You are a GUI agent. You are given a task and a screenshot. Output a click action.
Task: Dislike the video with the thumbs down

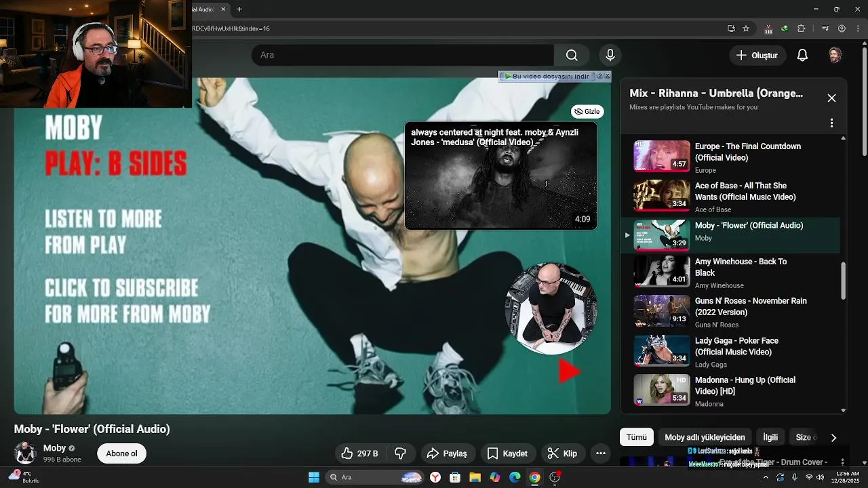coord(401,453)
